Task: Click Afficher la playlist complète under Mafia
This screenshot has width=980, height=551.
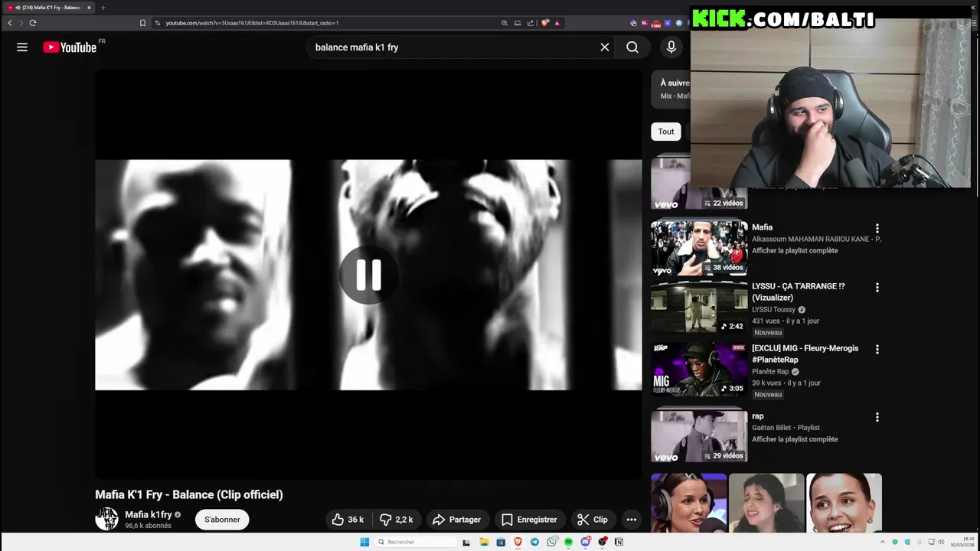Action: click(795, 251)
